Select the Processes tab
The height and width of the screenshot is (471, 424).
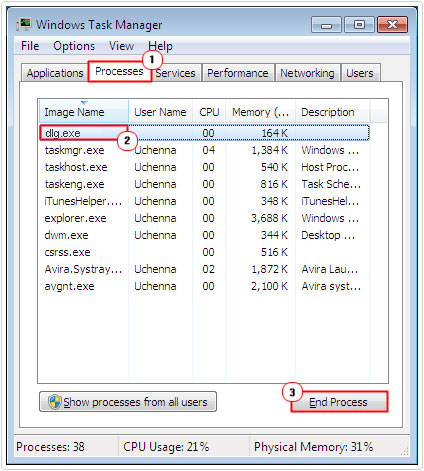119,71
